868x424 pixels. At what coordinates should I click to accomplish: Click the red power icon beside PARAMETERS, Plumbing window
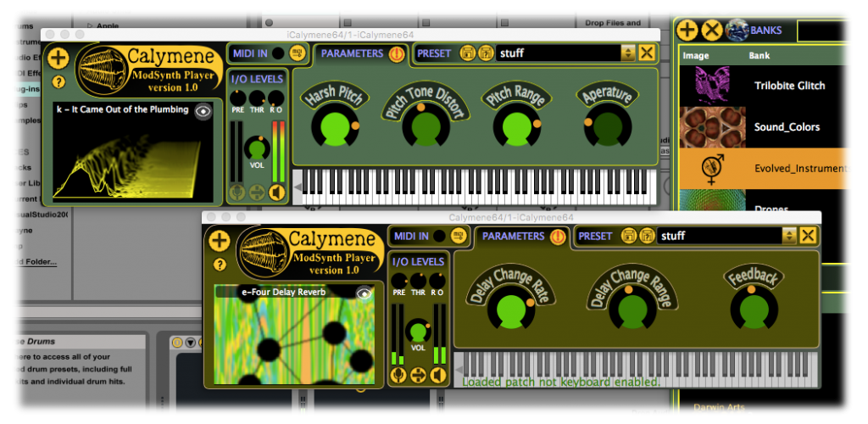click(x=397, y=54)
